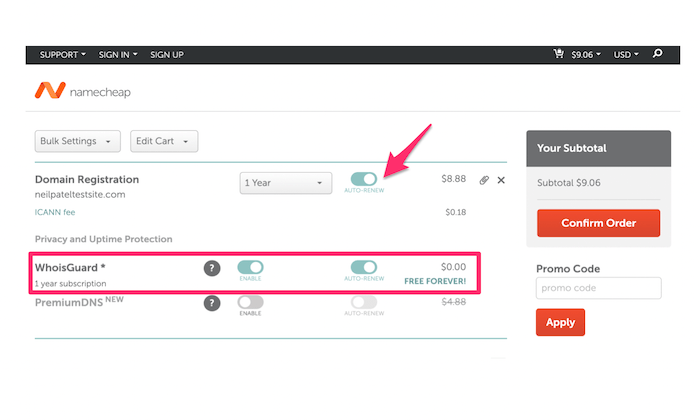
Task: Click the Domain Registration $8.88 price
Action: click(x=454, y=179)
